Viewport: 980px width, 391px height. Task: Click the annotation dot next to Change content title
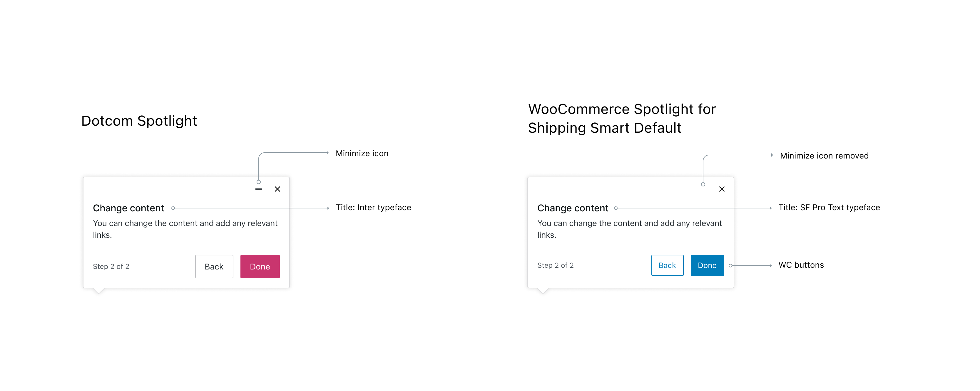point(174,208)
